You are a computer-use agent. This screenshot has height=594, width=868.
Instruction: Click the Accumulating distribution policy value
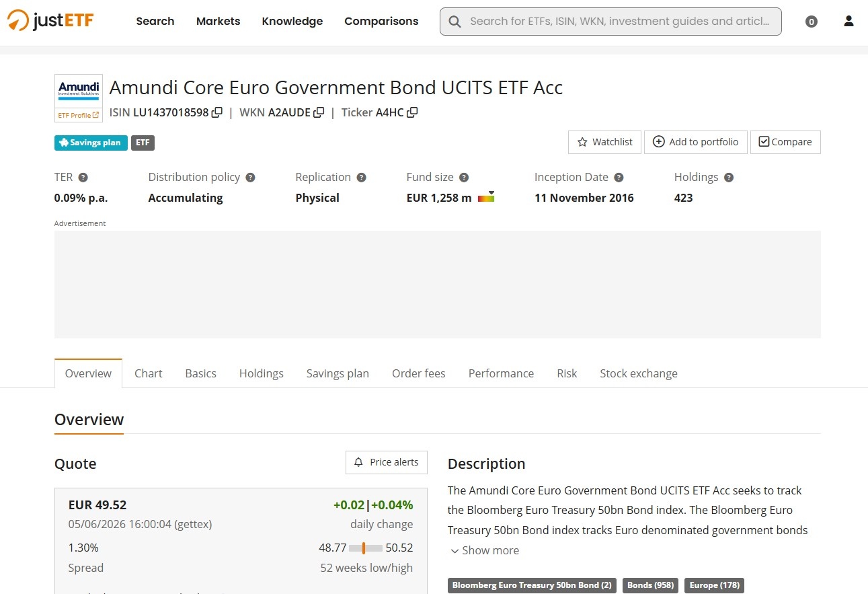186,198
